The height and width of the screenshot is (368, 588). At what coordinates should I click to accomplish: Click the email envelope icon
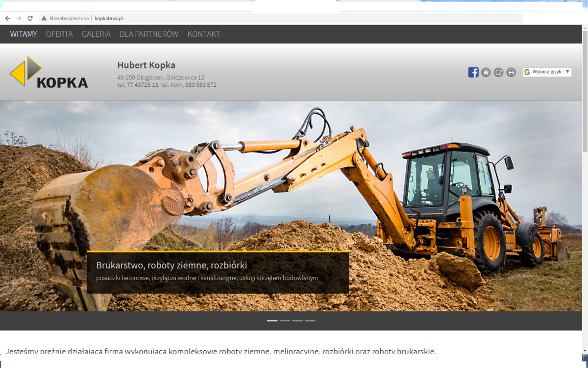click(x=498, y=72)
